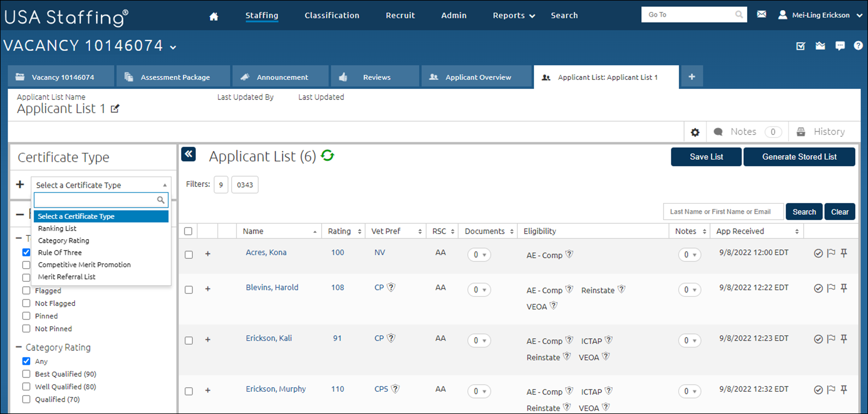
Task: Switch to the Applicant Overview tab
Action: 476,77
